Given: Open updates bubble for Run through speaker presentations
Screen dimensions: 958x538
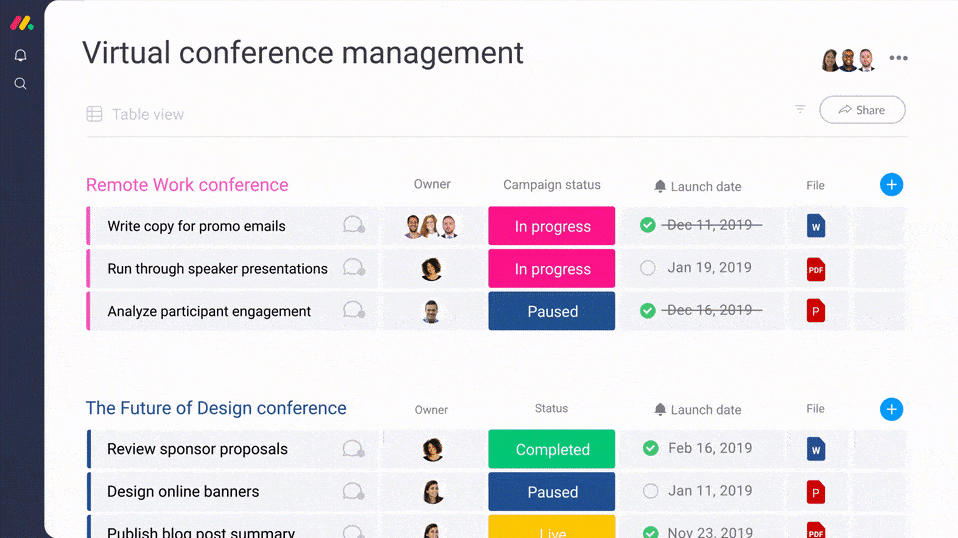Looking at the screenshot, I should pos(354,267).
